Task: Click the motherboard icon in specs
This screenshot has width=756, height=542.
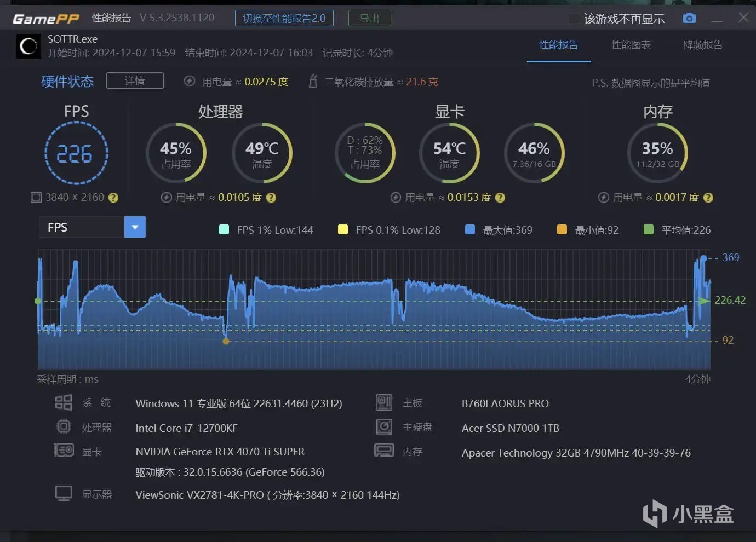Action: pyautogui.click(x=384, y=402)
